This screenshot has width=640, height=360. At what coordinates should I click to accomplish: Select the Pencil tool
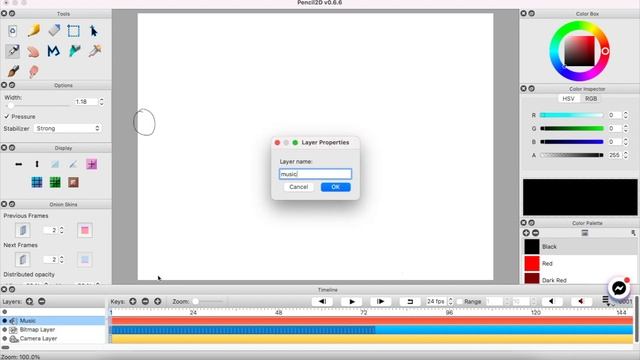[33, 31]
